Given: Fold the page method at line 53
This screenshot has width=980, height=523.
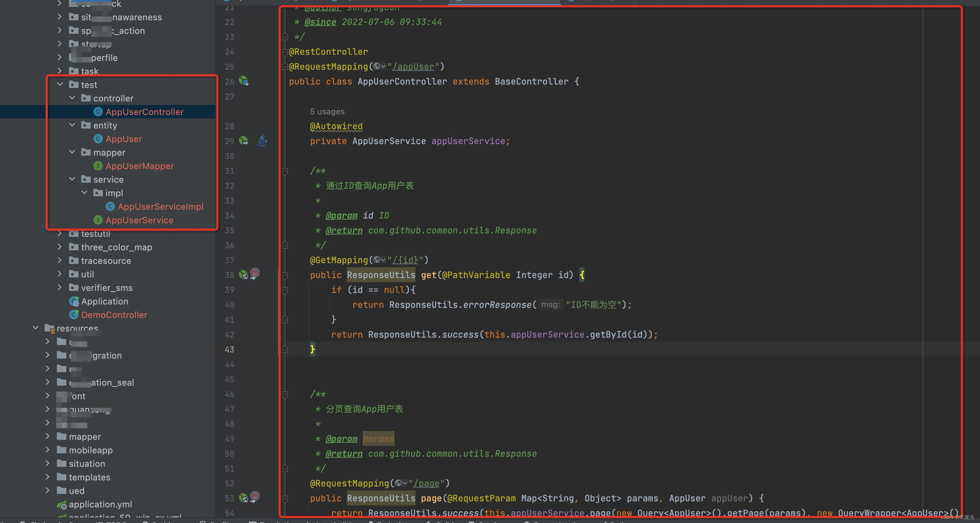Looking at the screenshot, I should pyautogui.click(x=285, y=498).
